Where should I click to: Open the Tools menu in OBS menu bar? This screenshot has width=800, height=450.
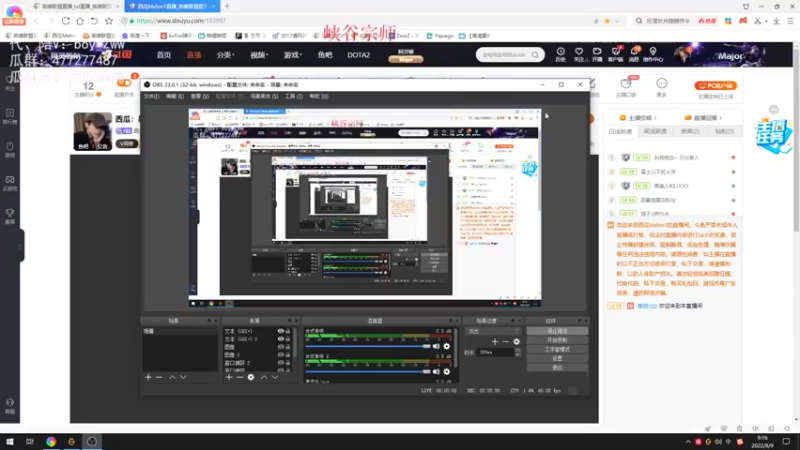pos(293,96)
